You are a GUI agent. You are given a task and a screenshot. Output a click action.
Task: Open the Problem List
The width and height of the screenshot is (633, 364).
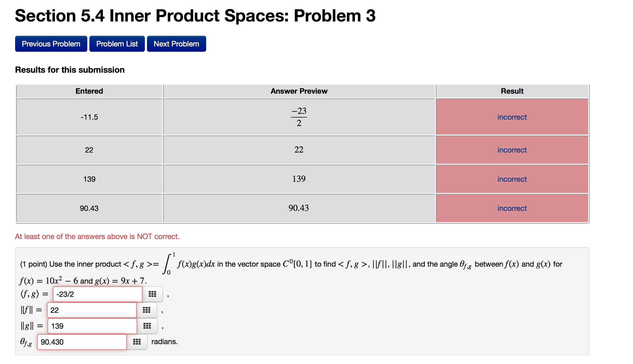tap(117, 44)
